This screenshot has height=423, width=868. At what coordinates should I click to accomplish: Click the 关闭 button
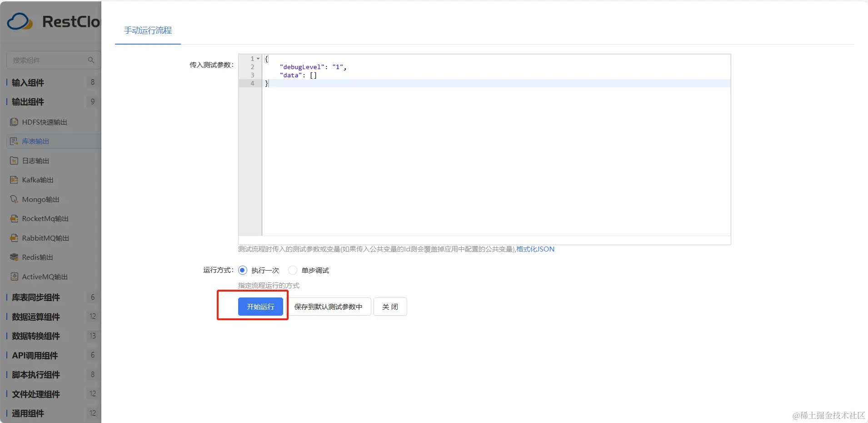(390, 307)
